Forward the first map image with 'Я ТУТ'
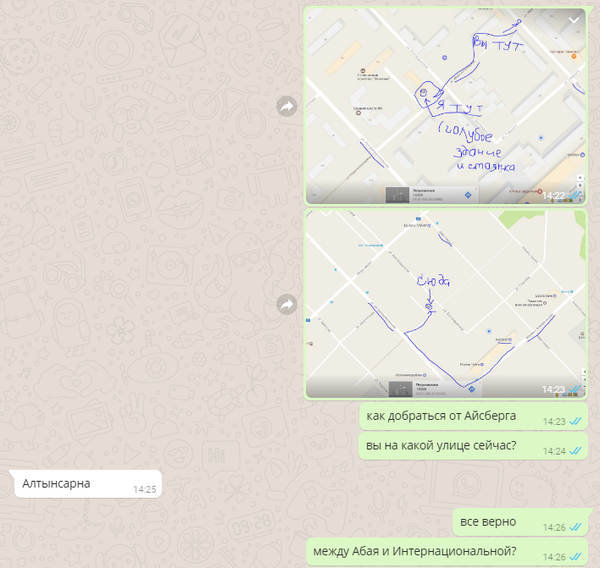 pos(286,105)
